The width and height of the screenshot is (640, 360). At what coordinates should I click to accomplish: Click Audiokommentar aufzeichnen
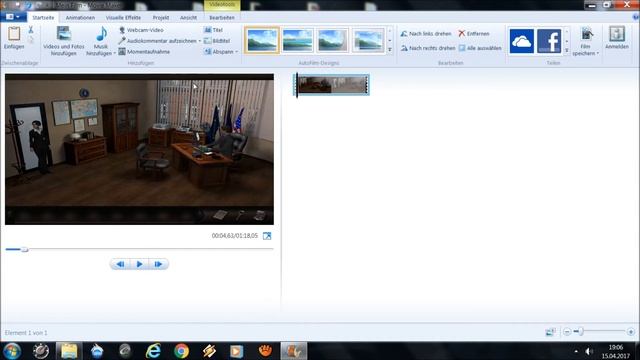(x=158, y=41)
